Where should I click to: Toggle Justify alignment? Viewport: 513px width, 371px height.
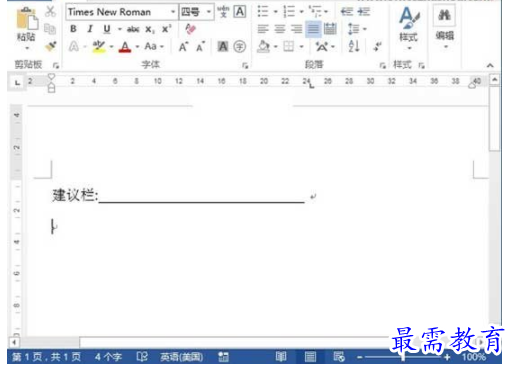pos(313,29)
